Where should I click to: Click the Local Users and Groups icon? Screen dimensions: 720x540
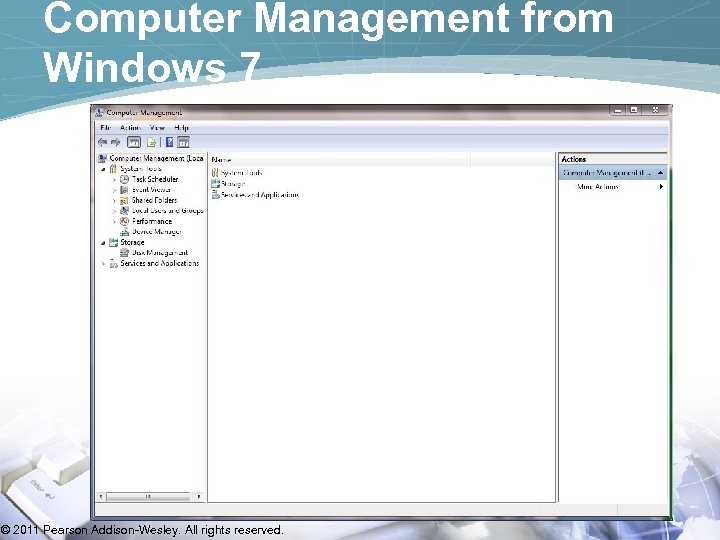[x=124, y=211]
